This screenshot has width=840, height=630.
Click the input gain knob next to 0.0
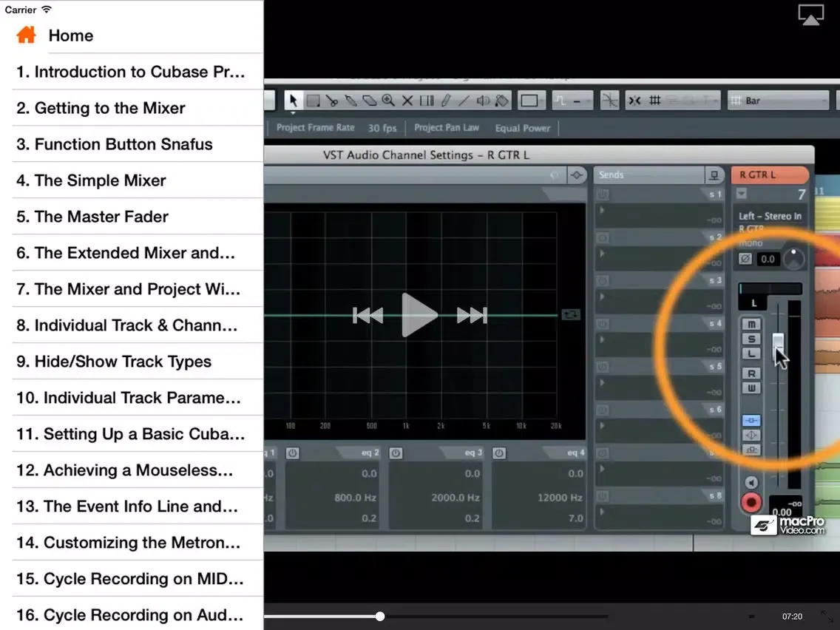pos(793,259)
